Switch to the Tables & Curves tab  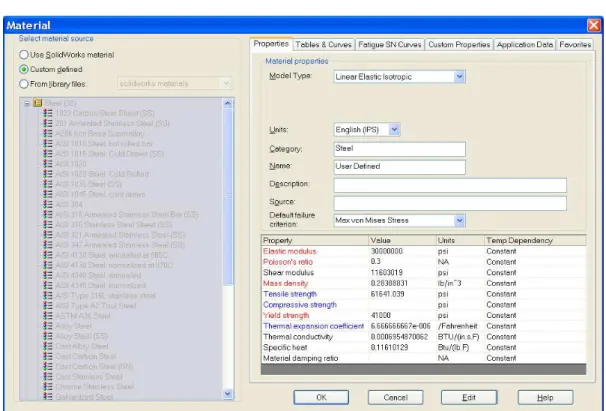coord(323,45)
